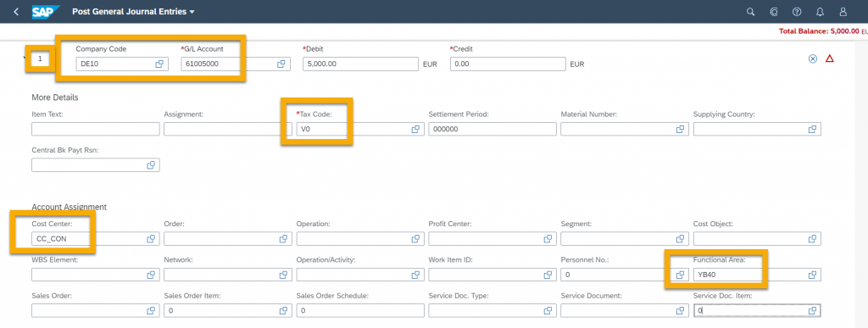Remove line item with circled X icon
Screen dimensions: 868x328
[813, 58]
